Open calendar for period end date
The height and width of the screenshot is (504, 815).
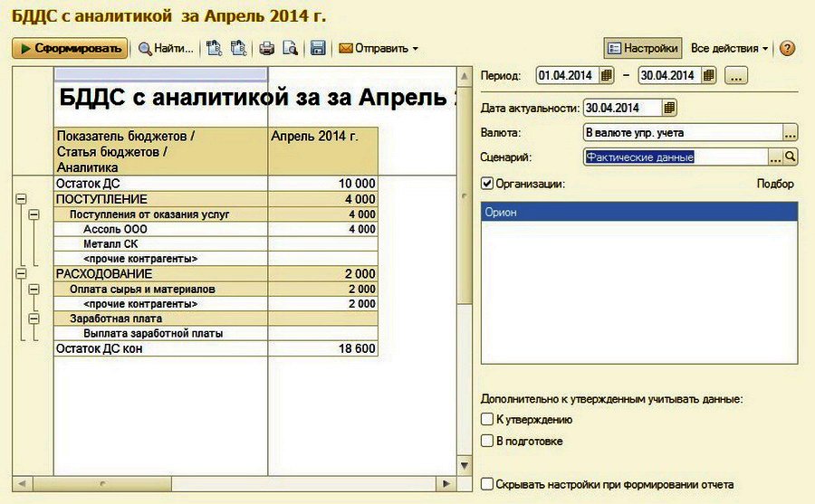pyautogui.click(x=708, y=75)
